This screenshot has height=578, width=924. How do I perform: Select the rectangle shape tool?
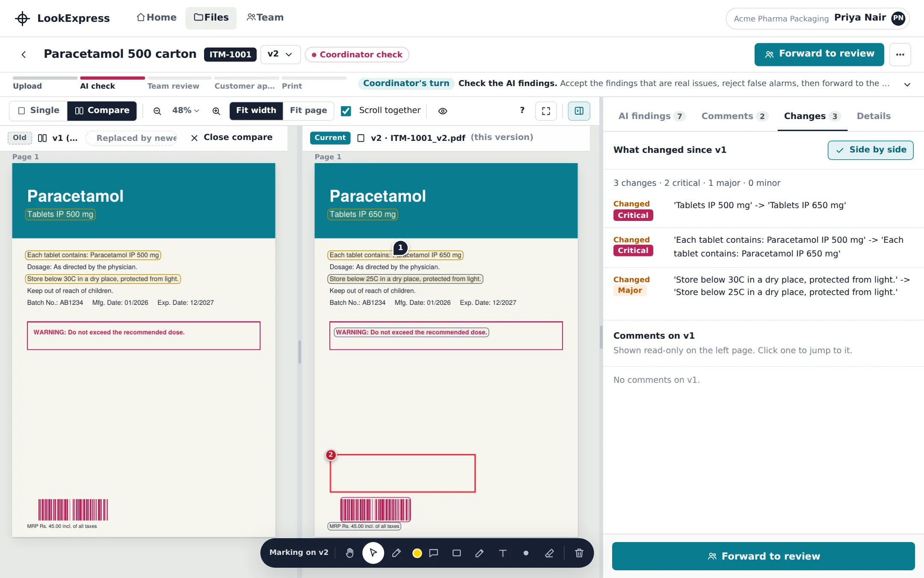click(457, 553)
